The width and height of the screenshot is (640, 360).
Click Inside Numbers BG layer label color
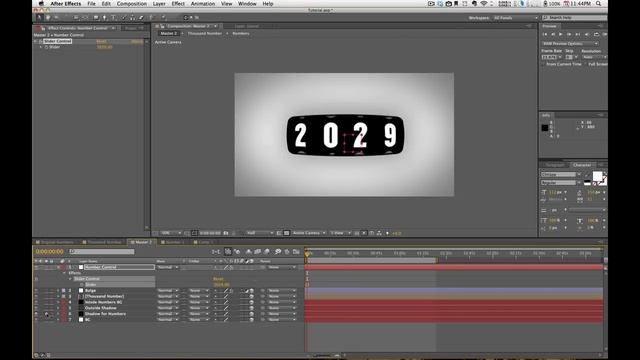tap(63, 302)
